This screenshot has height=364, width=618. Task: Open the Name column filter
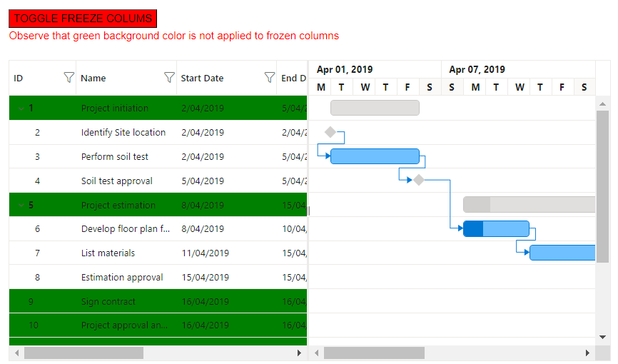click(x=169, y=78)
